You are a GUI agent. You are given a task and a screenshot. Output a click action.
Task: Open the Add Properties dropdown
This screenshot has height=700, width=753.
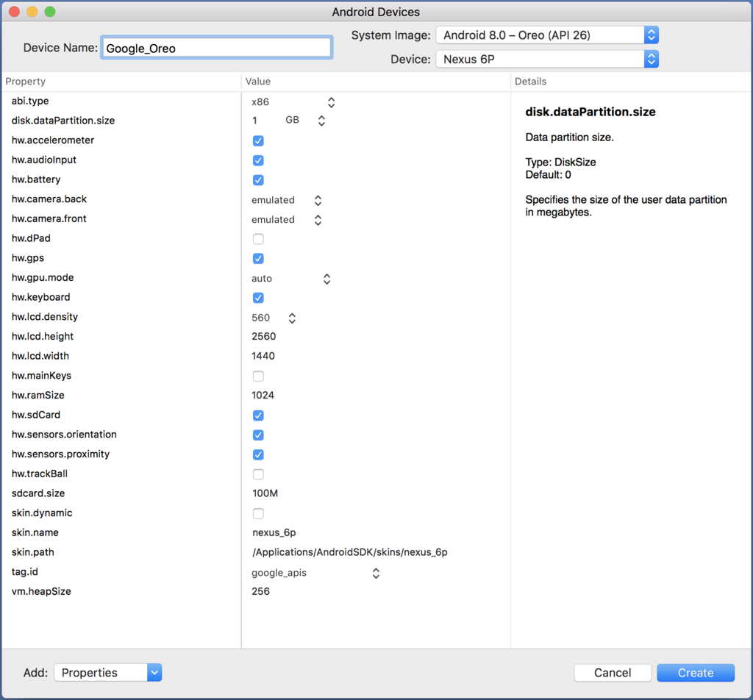pyautogui.click(x=108, y=673)
